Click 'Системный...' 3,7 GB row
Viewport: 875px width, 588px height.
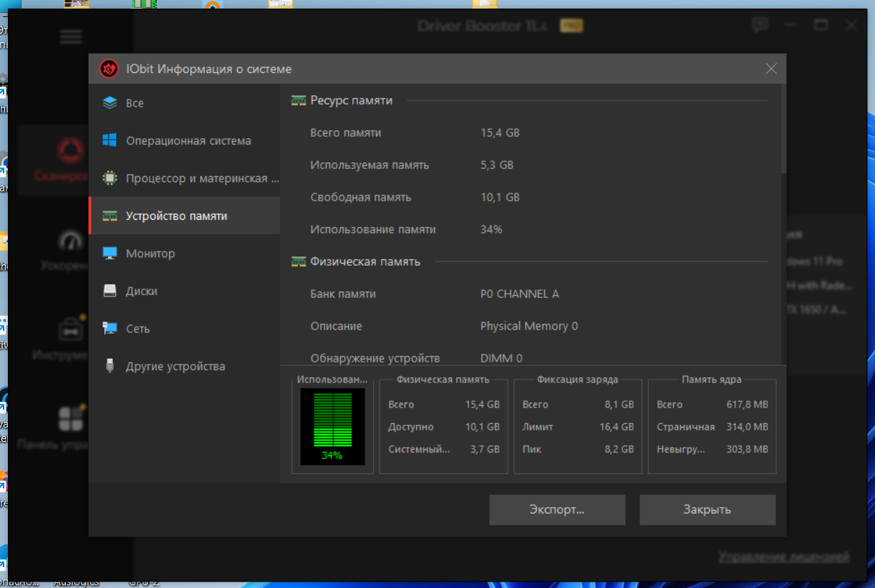tap(444, 450)
